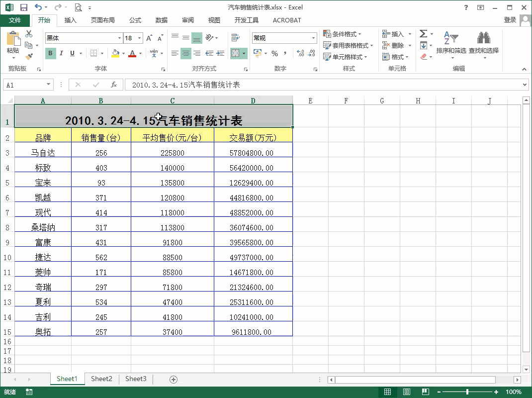Increase font size with the larger A icon

click(x=149, y=38)
